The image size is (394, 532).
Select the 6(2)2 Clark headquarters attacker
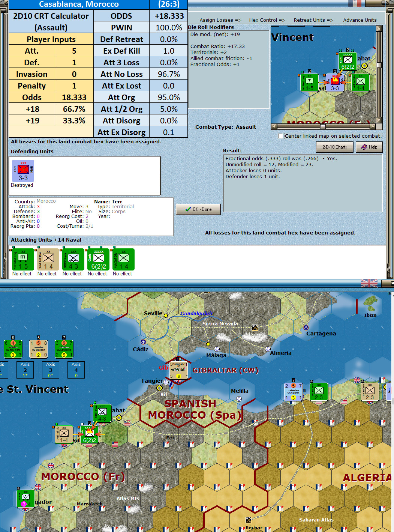(x=99, y=259)
